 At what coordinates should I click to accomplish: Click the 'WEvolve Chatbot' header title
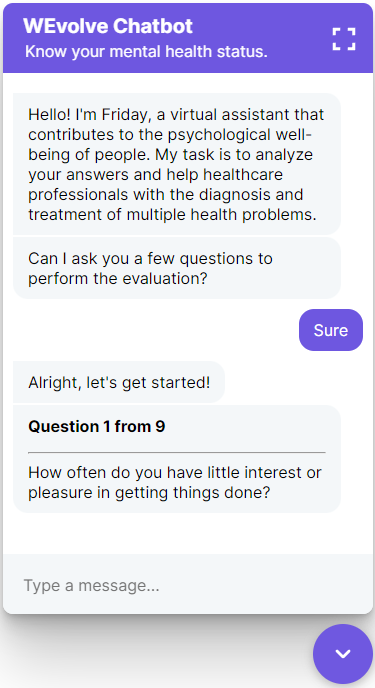(108, 26)
